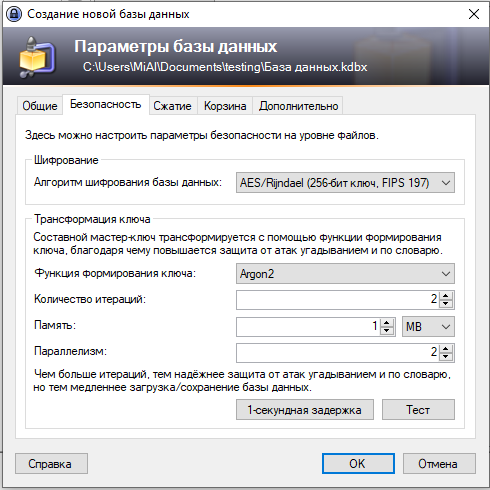Click the Память value input field
The width and height of the screenshot is (490, 490).
coord(308,326)
